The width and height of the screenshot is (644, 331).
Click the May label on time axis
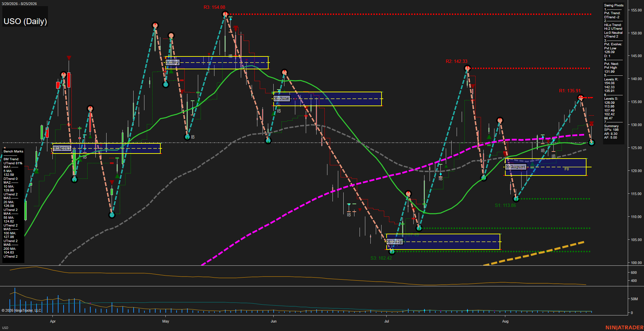point(166,321)
